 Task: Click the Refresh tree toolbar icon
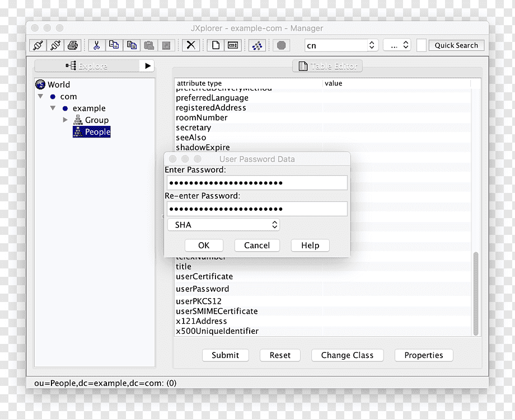257,45
